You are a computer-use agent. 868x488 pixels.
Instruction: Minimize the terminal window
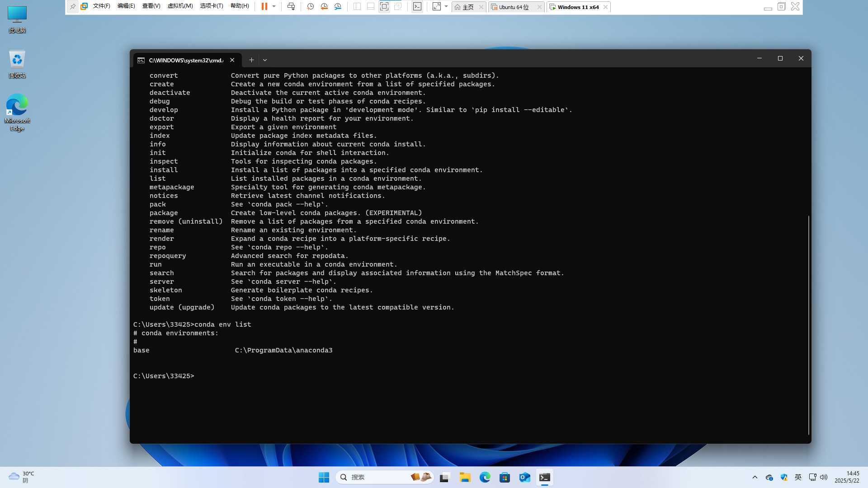pos(759,58)
